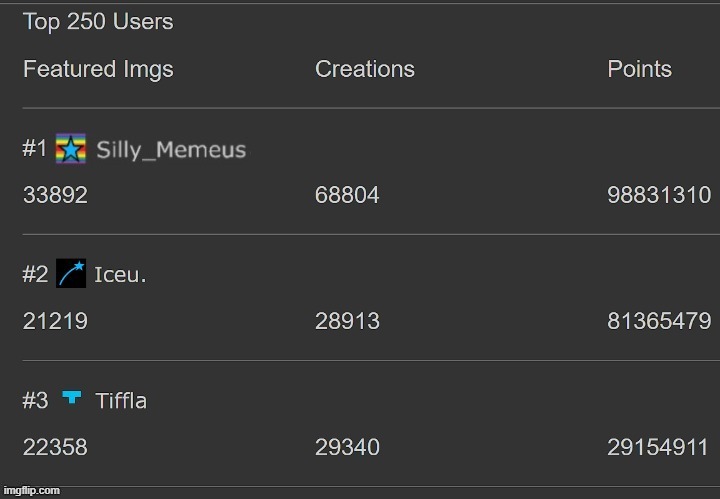The image size is (720, 499).
Task: Click the Iceu. shooting star avatar icon
Action: coord(71,274)
